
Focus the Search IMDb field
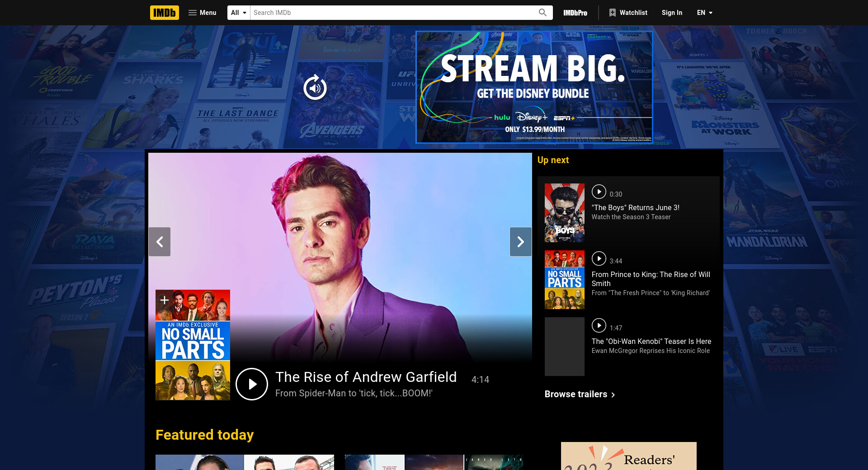pos(393,13)
